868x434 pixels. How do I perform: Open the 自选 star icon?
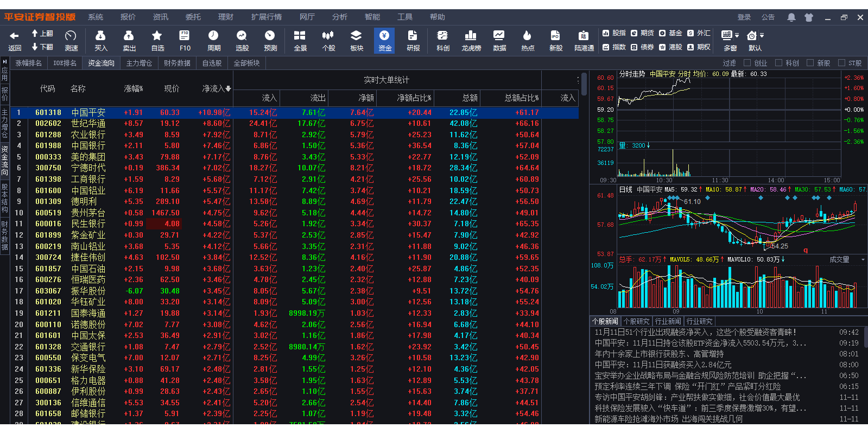point(157,40)
